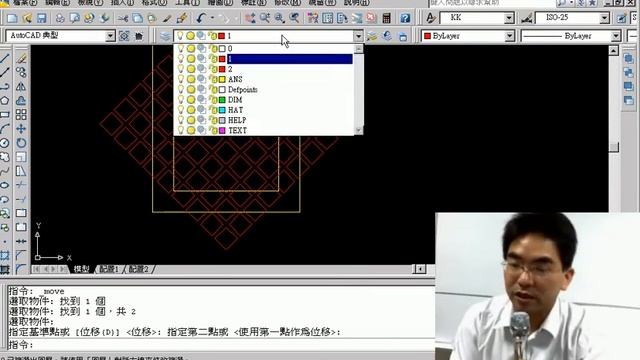Screen dimensions: 640x360
Task: Select the Rotate modify tool
Action: 21,143
